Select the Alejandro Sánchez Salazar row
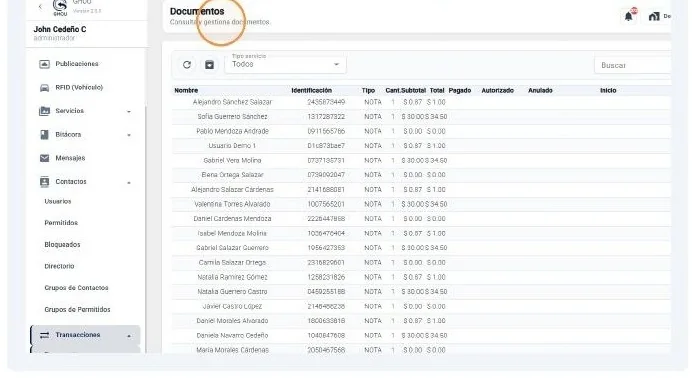The height and width of the screenshot is (378, 695). 421,102
